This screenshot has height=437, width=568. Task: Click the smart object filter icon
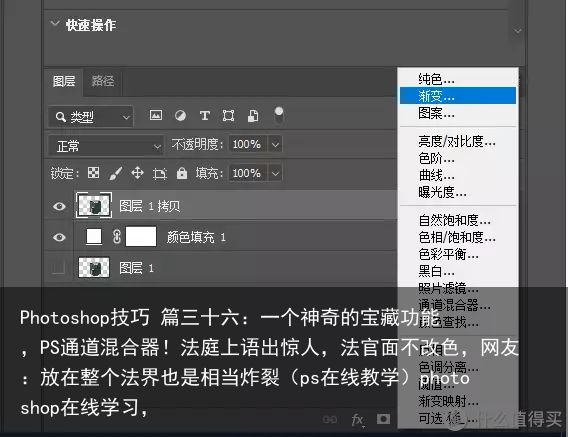click(x=253, y=116)
